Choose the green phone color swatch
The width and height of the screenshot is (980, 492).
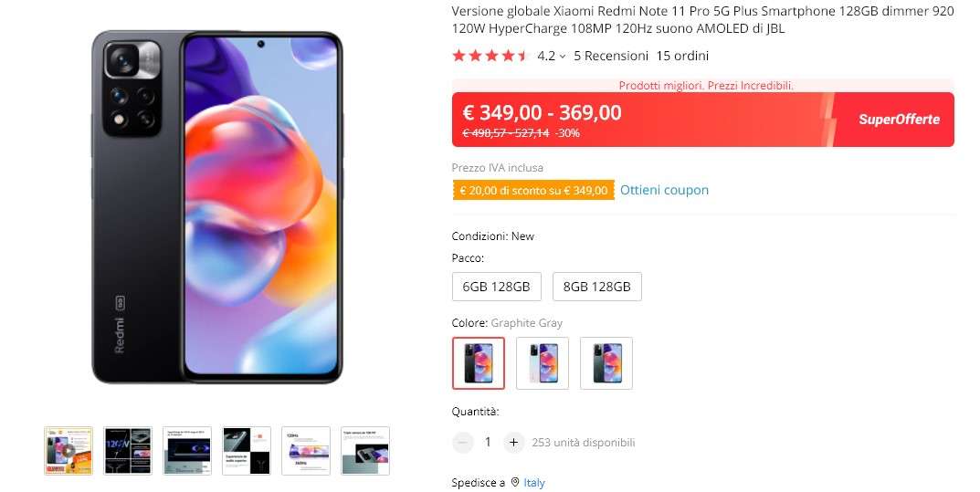click(x=606, y=363)
